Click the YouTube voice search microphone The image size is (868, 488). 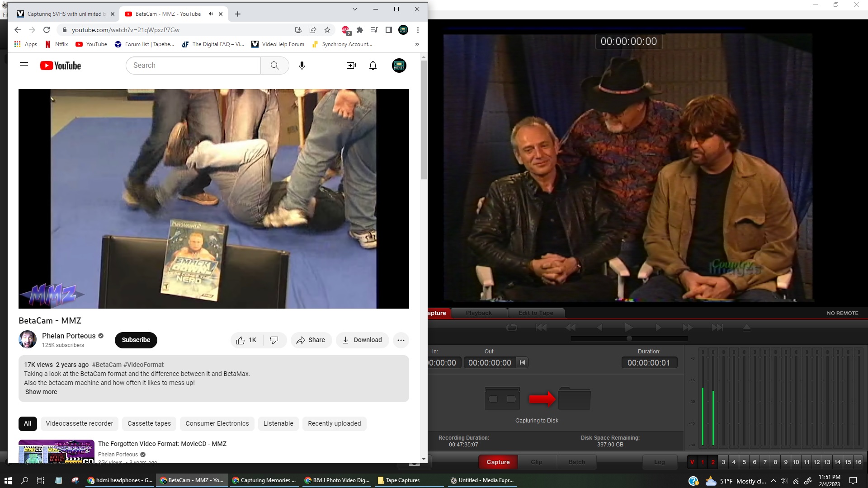pos(302,66)
